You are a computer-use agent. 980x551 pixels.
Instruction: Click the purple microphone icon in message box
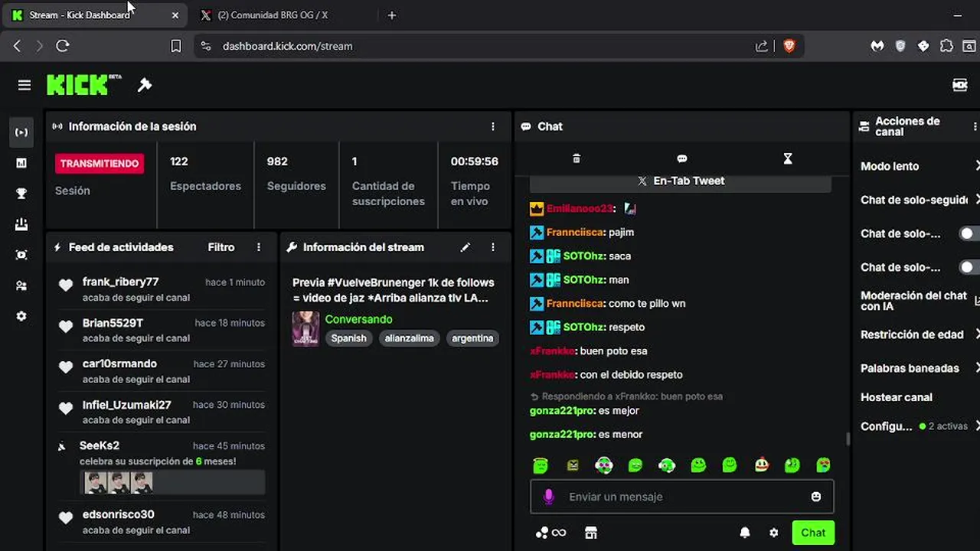point(548,497)
